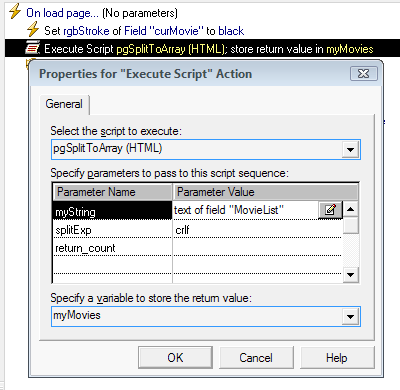Click the Parameter Value column header
Viewport: 400px width, 390px height.
point(265,192)
